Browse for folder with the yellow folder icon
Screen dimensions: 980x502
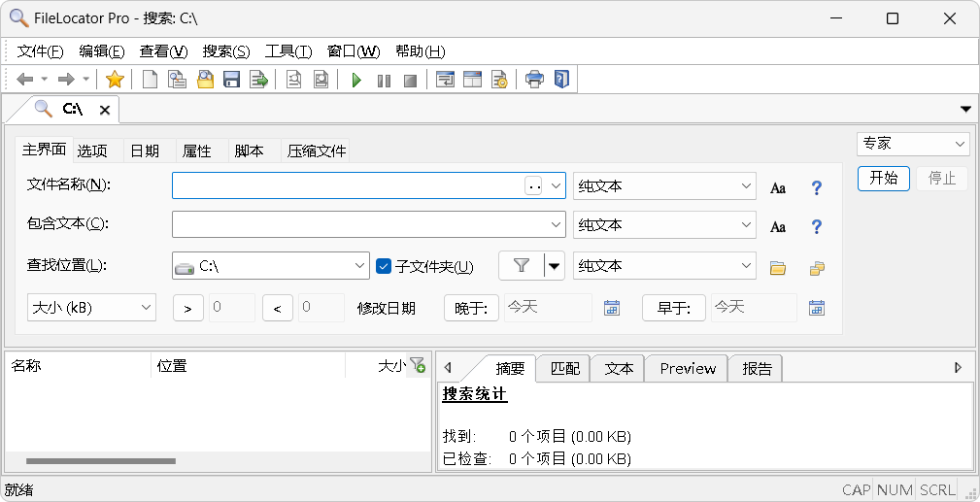[x=778, y=268]
